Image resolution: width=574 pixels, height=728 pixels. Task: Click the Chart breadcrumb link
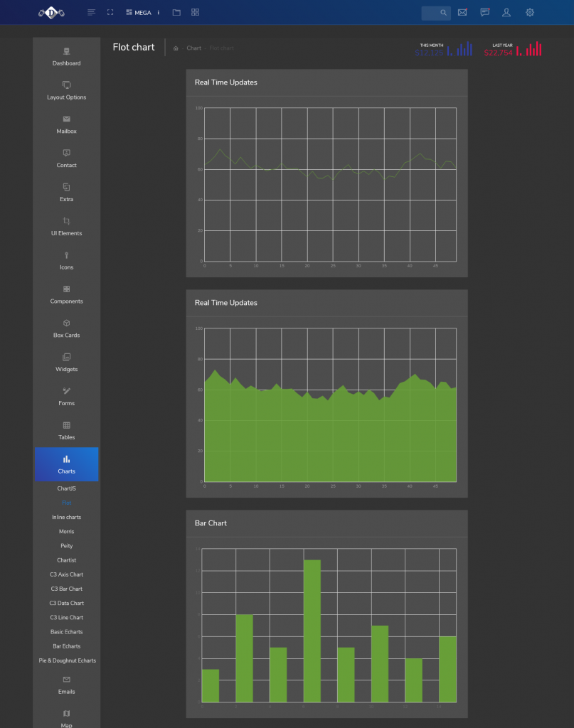193,48
